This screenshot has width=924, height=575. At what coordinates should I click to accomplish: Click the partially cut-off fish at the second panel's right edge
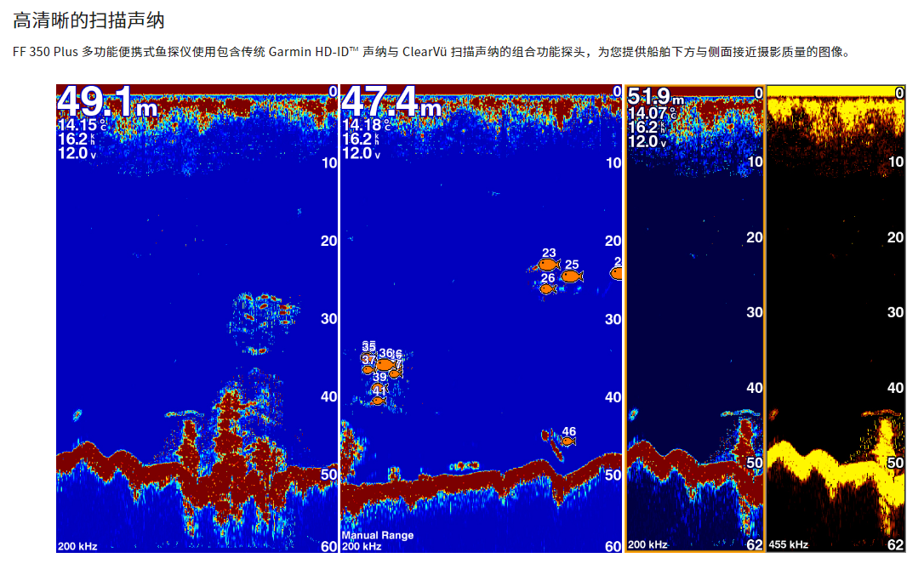click(616, 273)
